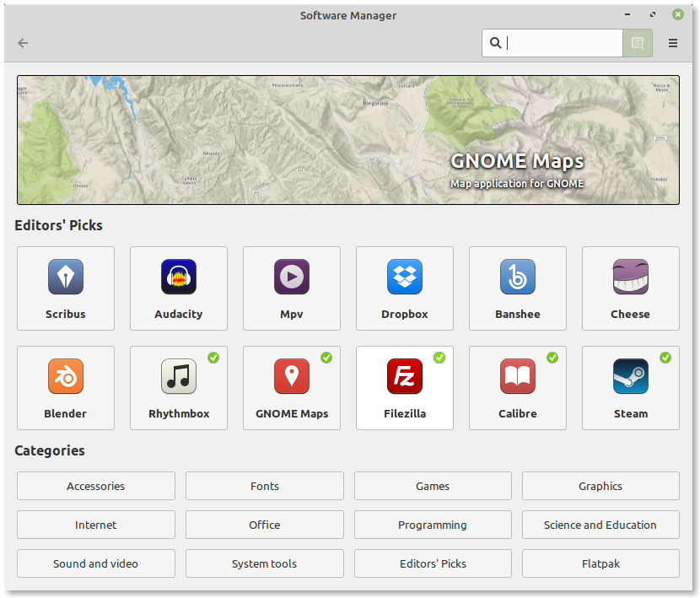The height and width of the screenshot is (598, 700).
Task: Select the Cheese app icon
Action: pos(631,277)
